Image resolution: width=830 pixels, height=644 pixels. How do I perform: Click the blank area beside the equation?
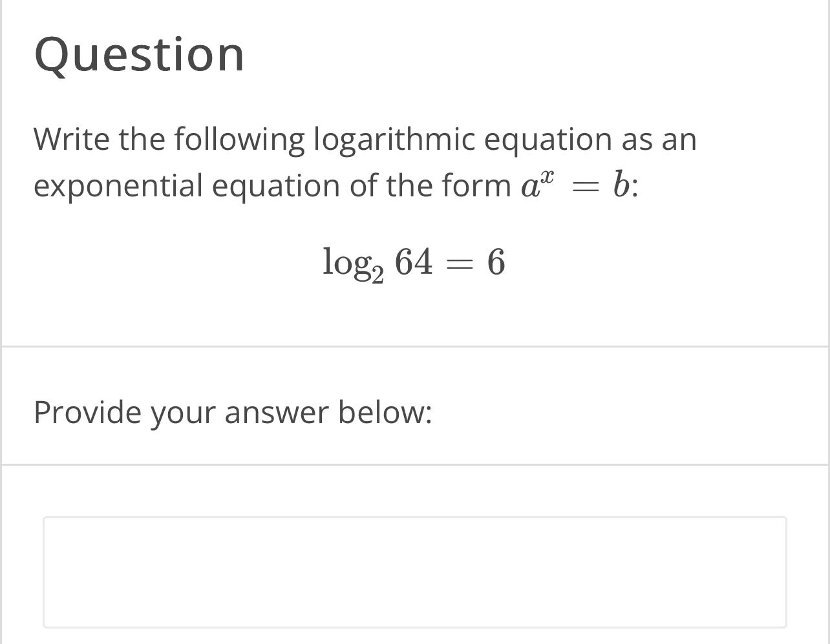tap(646, 262)
